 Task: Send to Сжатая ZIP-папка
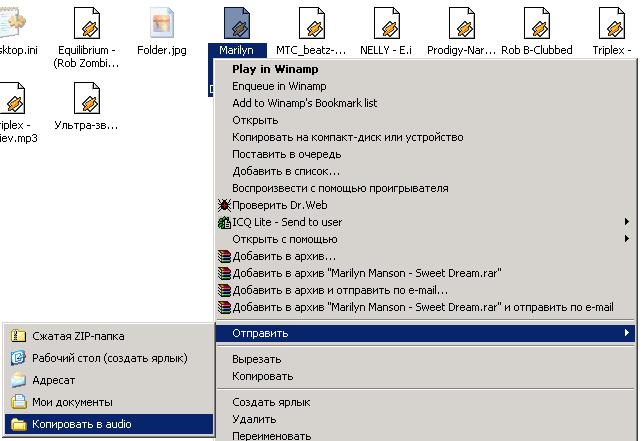[x=109, y=336]
